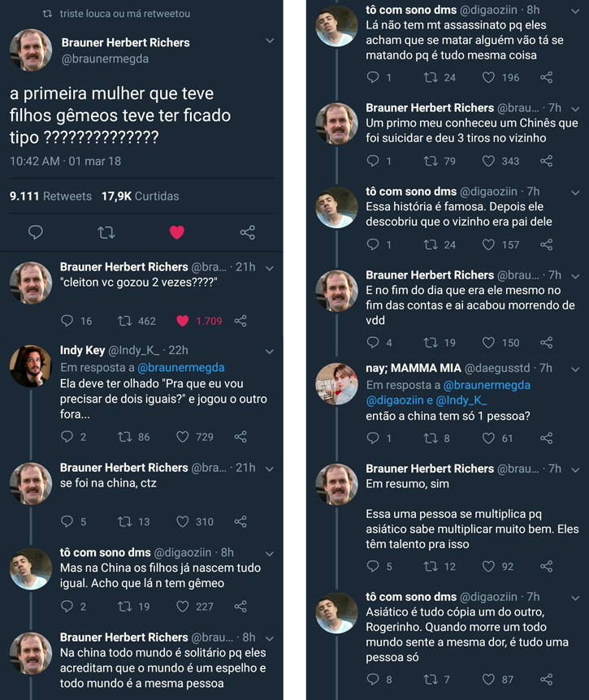Retweet the main tweet by Brauner
Image resolution: width=589 pixels, height=700 pixels.
click(x=106, y=233)
